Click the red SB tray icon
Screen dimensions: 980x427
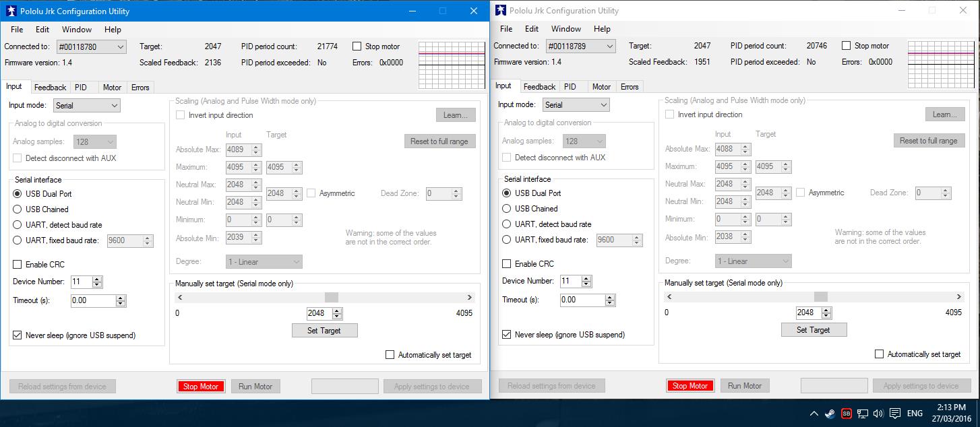tap(846, 413)
